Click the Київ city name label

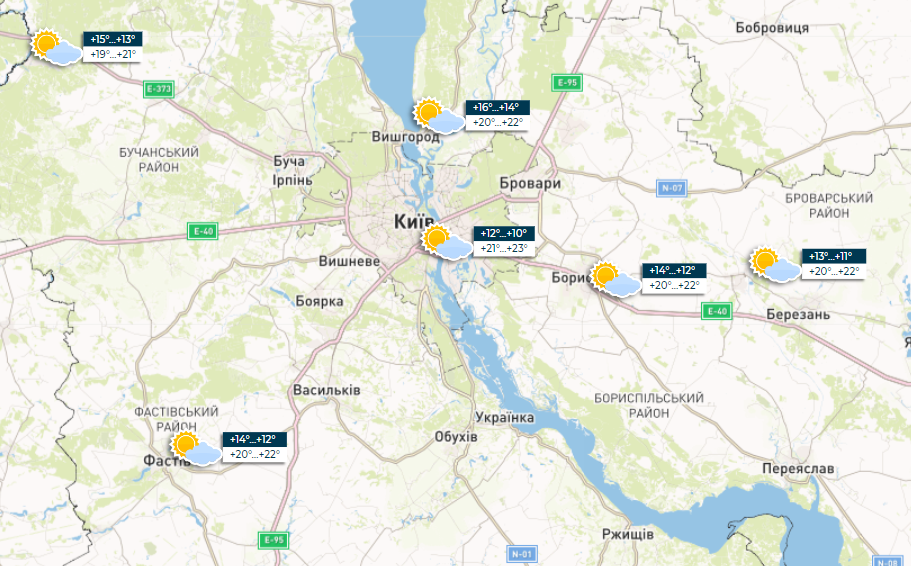[414, 221]
